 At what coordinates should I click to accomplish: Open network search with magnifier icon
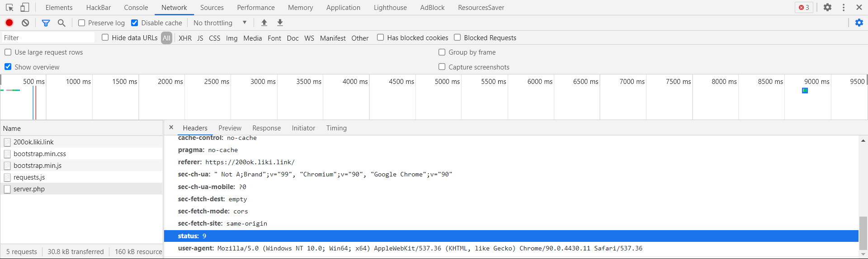(62, 23)
